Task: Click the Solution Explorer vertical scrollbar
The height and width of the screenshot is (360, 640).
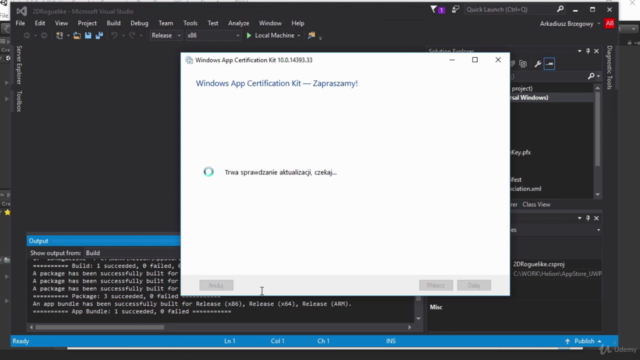Action: (598, 141)
